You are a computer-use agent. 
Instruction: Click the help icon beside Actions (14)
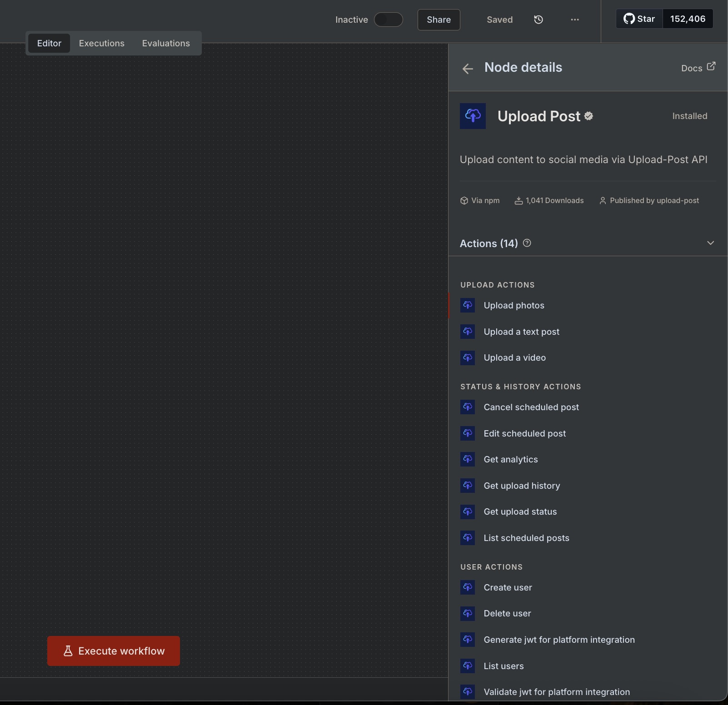(527, 243)
